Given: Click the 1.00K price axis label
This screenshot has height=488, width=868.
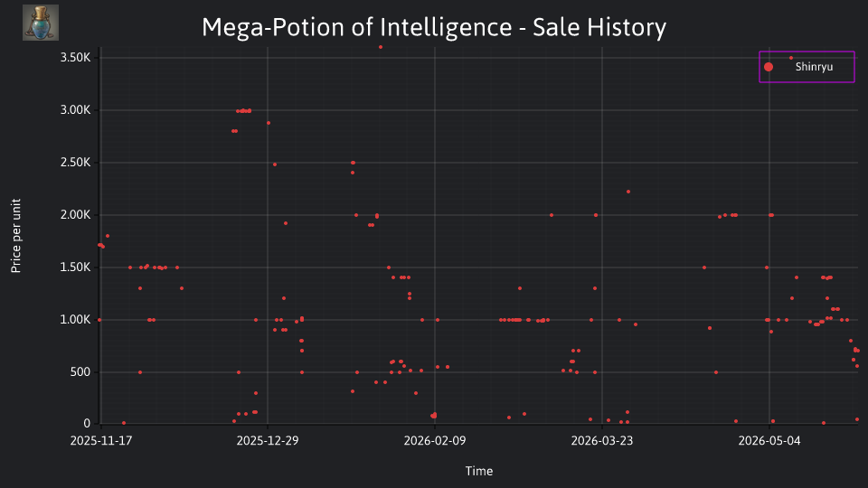Looking at the screenshot, I should click(x=75, y=320).
